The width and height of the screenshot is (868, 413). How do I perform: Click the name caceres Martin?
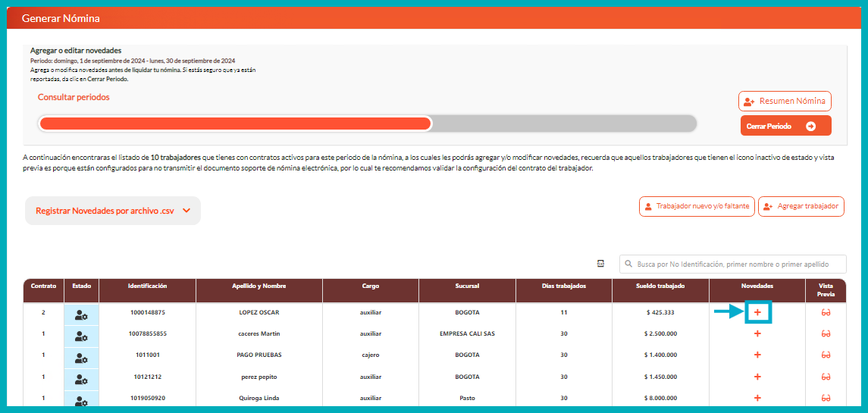pos(259,333)
